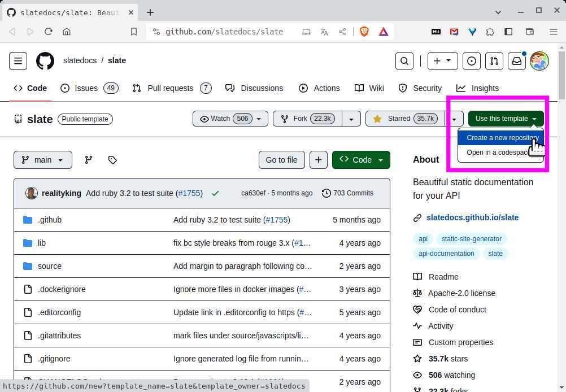Expand star lists dropdown arrow
The height and width of the screenshot is (392, 566).
pyautogui.click(x=454, y=119)
